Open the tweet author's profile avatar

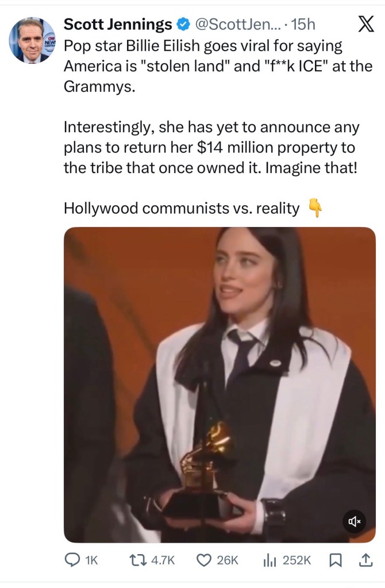(33, 40)
